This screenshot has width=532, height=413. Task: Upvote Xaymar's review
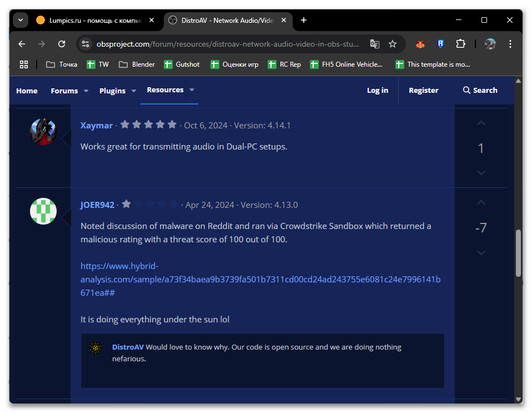(481, 123)
